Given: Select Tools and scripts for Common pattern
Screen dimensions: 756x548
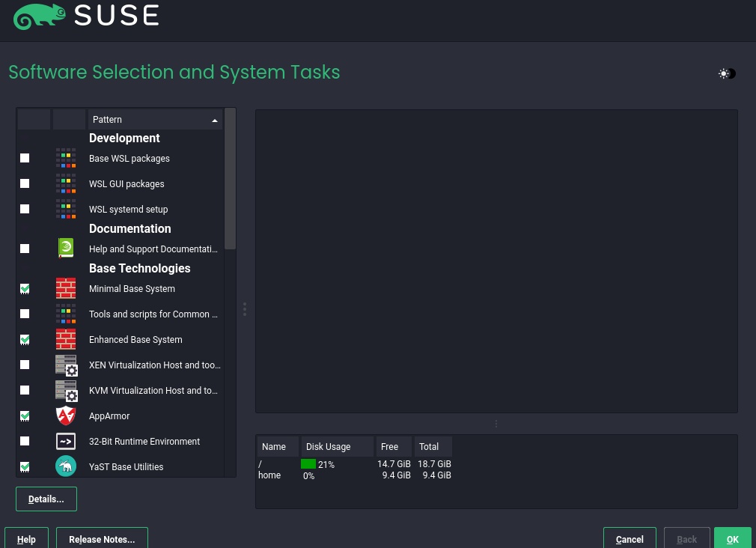Looking at the screenshot, I should coord(153,314).
